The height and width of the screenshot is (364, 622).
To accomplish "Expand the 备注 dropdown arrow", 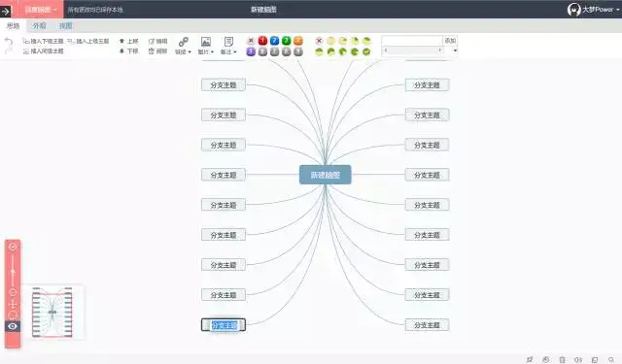I will pyautogui.click(x=235, y=52).
